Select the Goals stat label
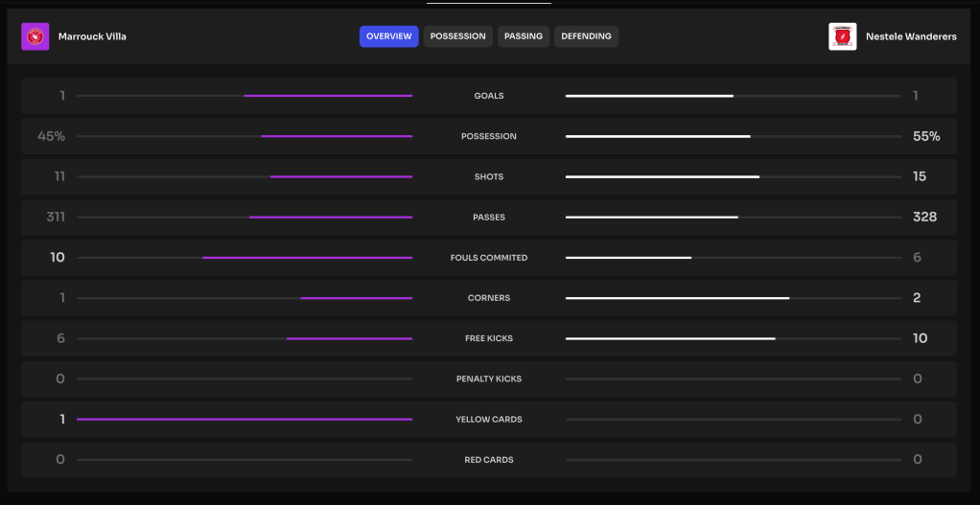The width and height of the screenshot is (980, 505). point(489,96)
